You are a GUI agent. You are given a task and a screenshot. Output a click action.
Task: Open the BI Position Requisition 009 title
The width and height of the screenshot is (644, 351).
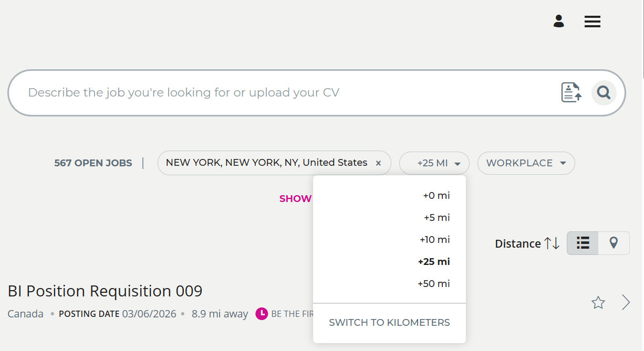pyautogui.click(x=105, y=291)
